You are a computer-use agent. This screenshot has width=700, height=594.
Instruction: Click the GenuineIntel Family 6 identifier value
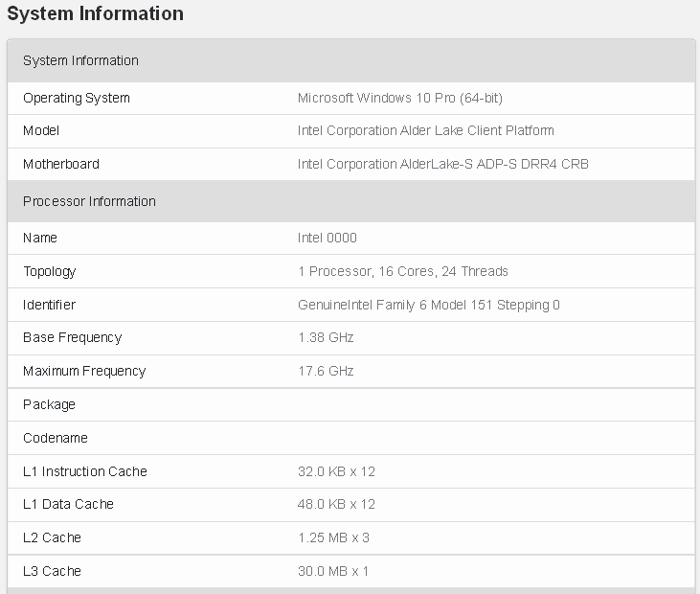pyautogui.click(x=428, y=305)
